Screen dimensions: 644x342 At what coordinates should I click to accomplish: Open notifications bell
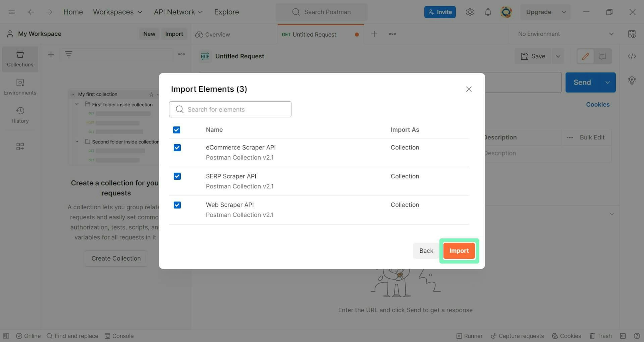pos(488,12)
